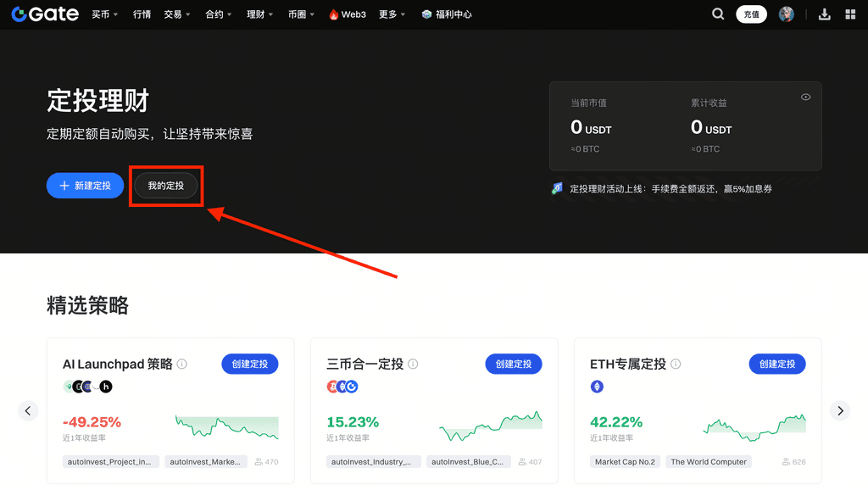Toggle the eye icon to hide balance values
Screen dimensions: 868x490
[x=805, y=97]
